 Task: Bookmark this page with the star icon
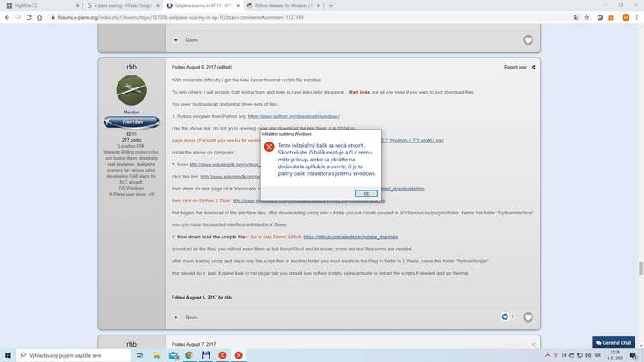click(x=586, y=18)
